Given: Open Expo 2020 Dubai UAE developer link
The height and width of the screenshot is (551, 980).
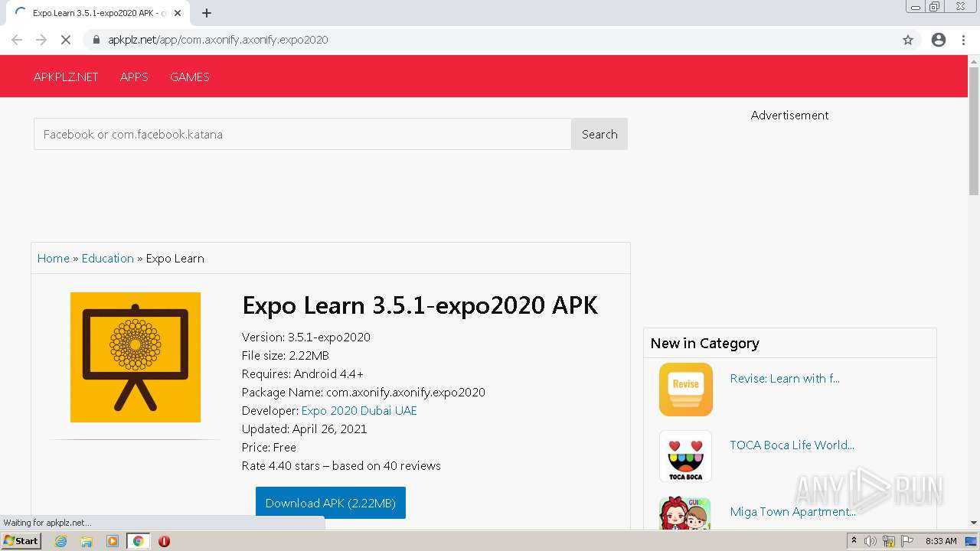Looking at the screenshot, I should [359, 410].
